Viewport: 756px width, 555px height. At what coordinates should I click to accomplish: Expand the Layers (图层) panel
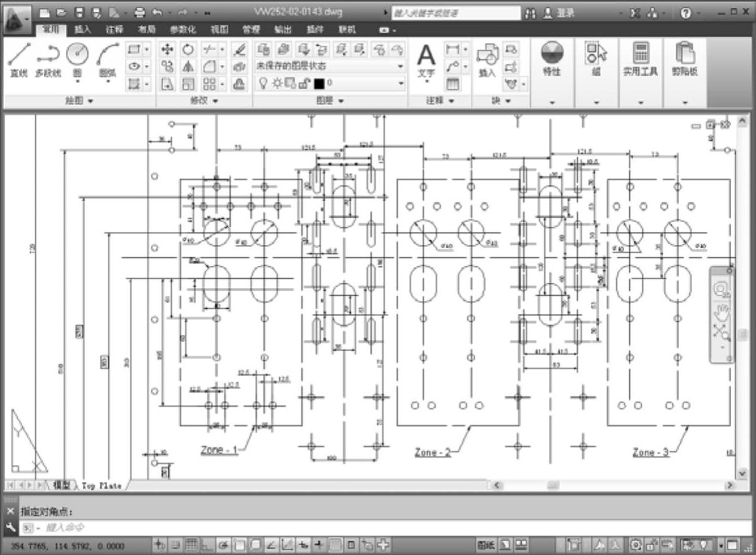[330, 101]
